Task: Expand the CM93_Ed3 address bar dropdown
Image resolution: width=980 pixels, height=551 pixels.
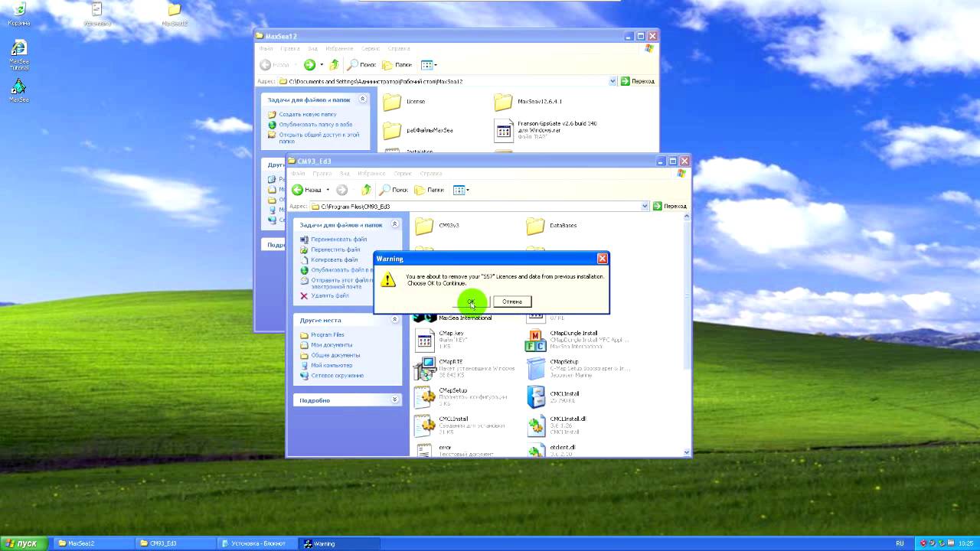Action: (645, 207)
